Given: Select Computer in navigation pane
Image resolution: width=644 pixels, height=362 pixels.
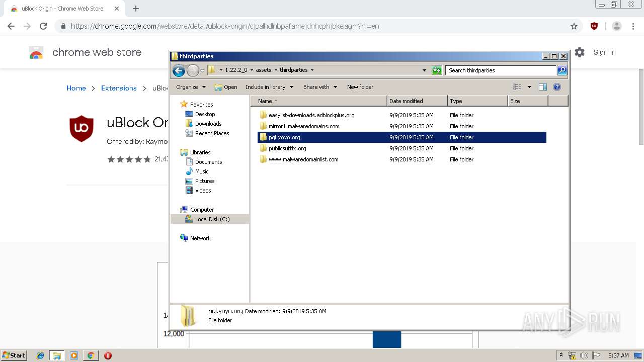Looking at the screenshot, I should [202, 210].
